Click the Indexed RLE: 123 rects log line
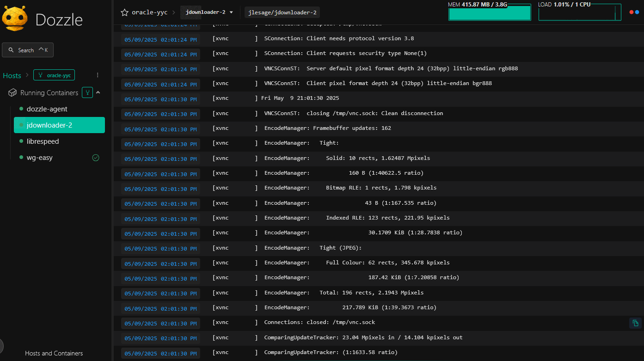 coord(379,218)
